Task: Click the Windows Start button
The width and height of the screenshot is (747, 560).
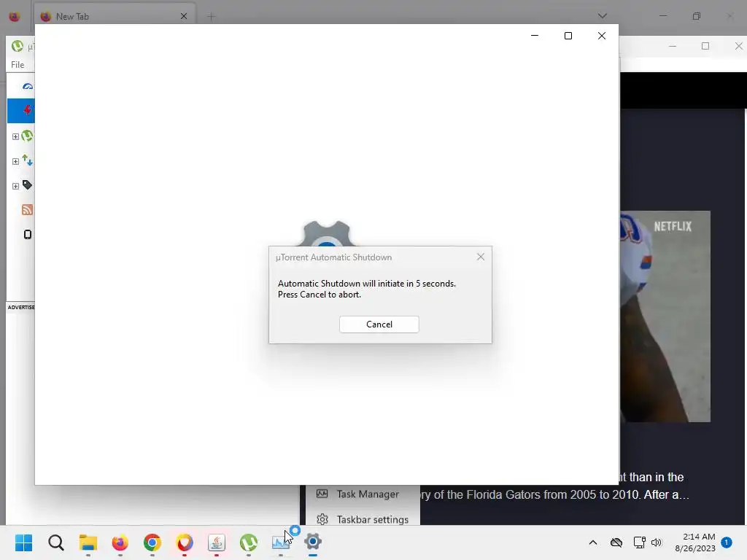Action: tap(23, 542)
